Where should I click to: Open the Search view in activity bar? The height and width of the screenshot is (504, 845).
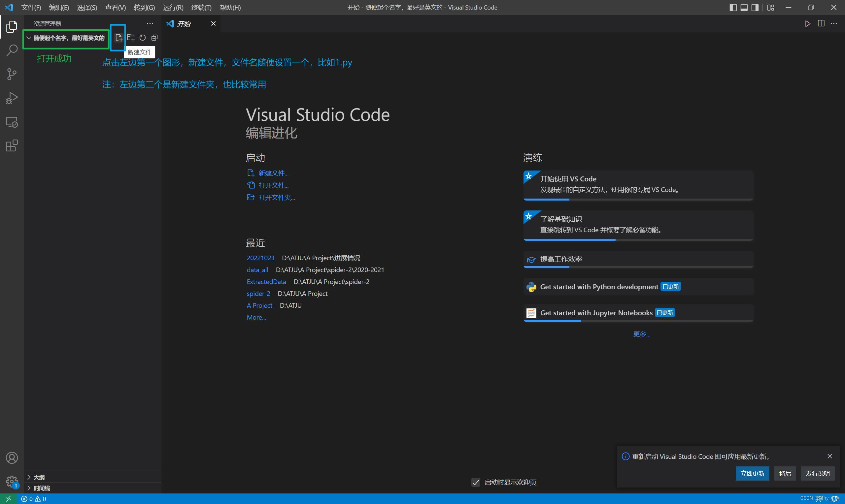pos(12,50)
